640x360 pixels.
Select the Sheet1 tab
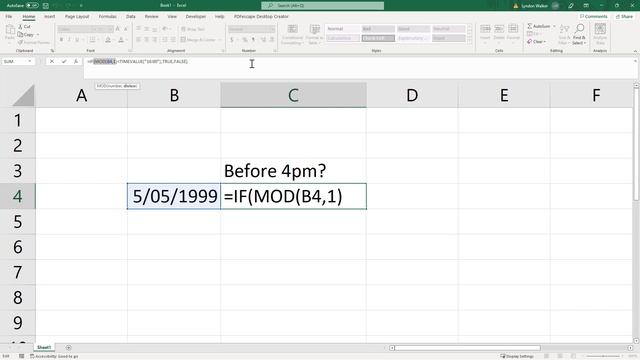(44, 347)
